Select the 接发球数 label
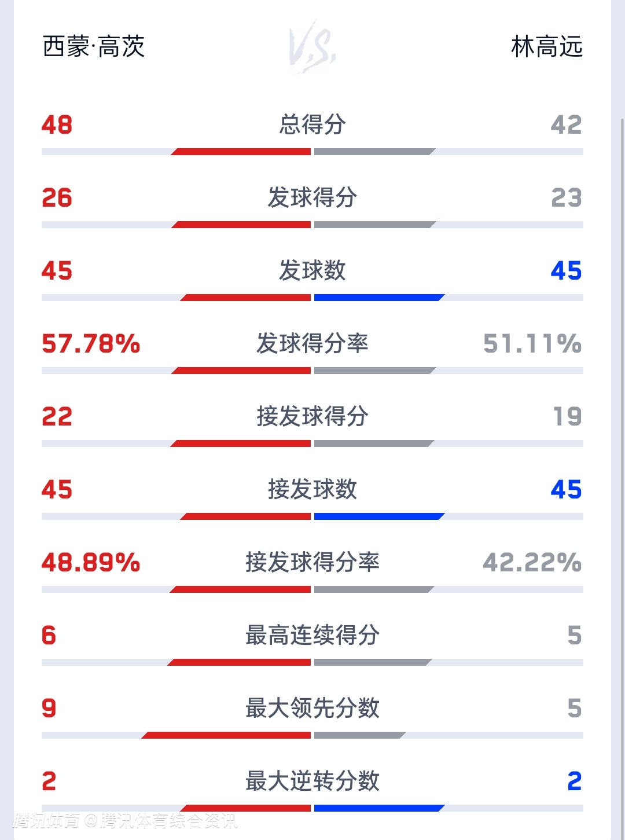 click(312, 489)
